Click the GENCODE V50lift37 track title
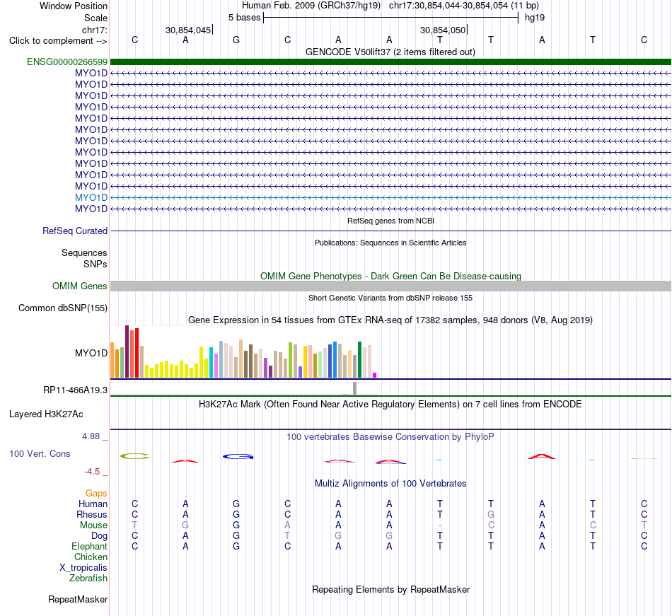This screenshot has height=616, width=672. tap(390, 52)
